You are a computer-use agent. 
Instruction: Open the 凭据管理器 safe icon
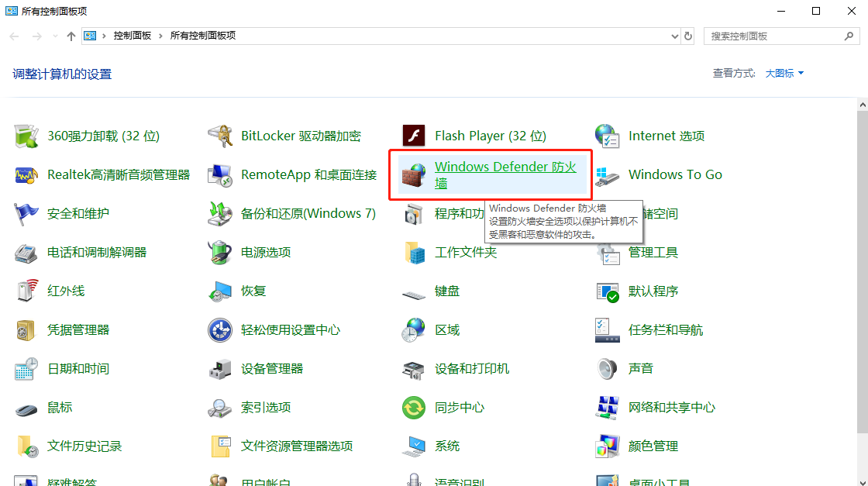(x=26, y=330)
